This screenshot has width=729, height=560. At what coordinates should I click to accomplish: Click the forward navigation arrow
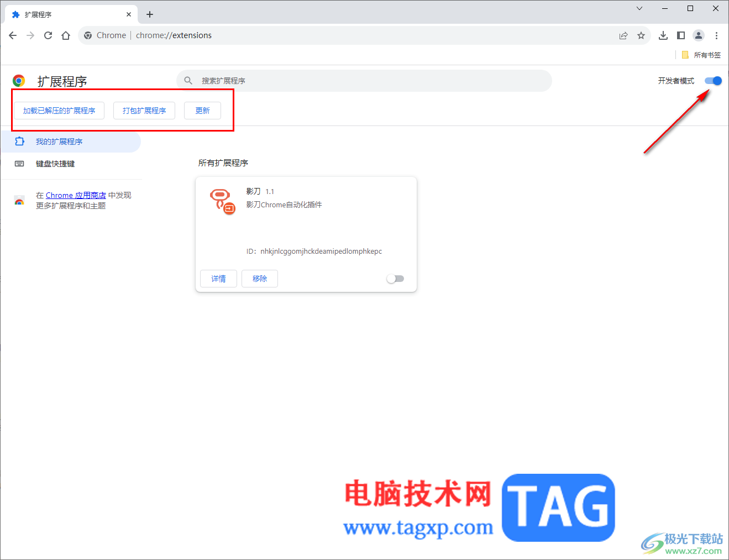[x=30, y=35]
